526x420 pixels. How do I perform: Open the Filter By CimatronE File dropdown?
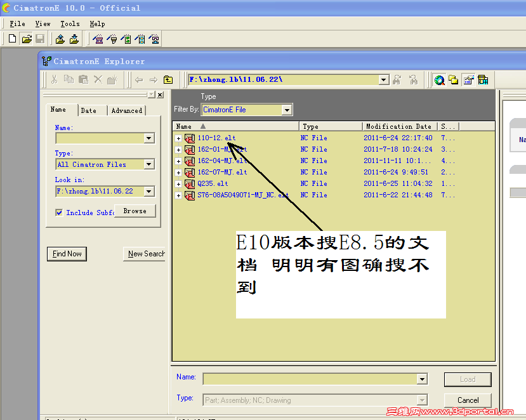click(287, 110)
